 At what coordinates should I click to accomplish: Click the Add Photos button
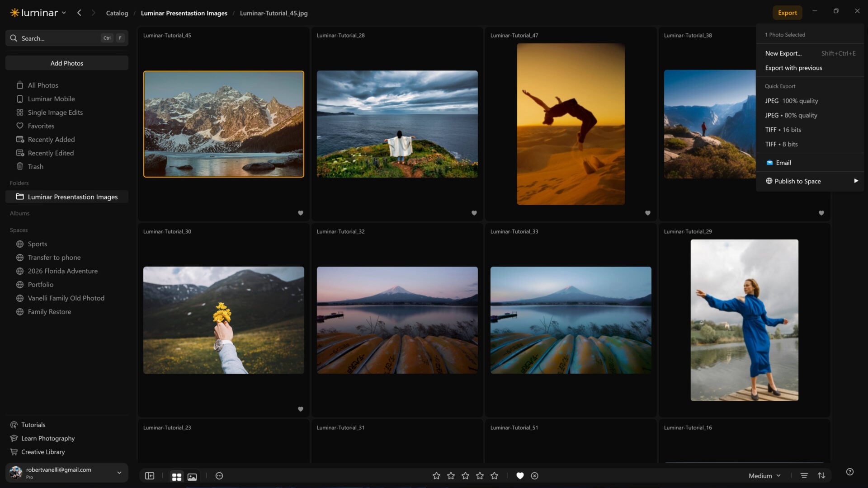point(67,63)
